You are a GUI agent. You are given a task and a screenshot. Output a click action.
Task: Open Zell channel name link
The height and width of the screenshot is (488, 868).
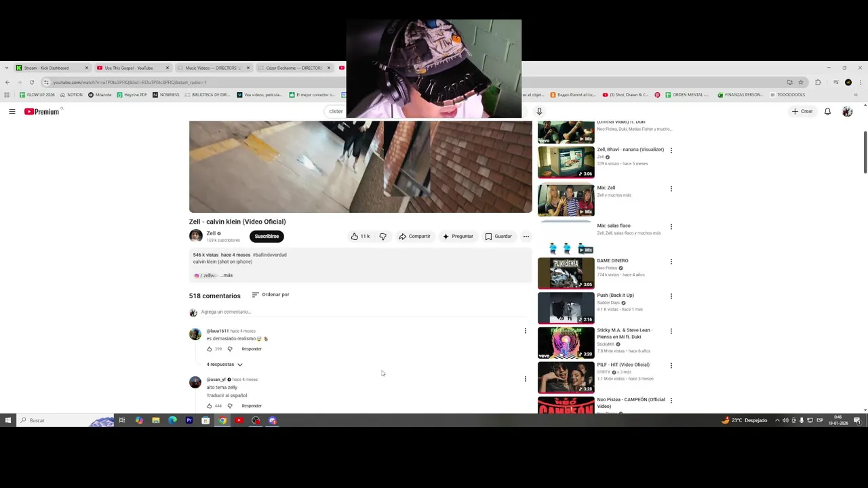click(x=211, y=233)
